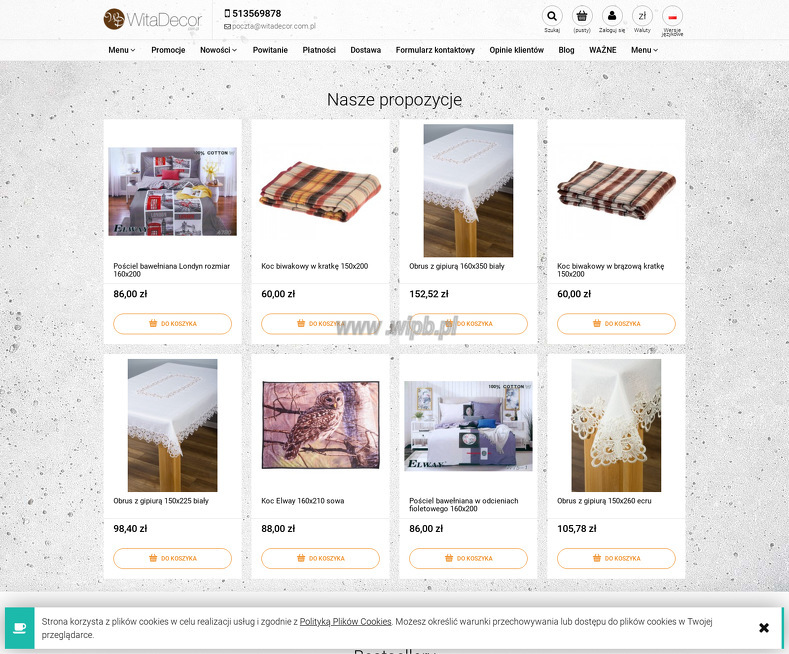Open the tablecloth 150x225 biały image

(173, 425)
